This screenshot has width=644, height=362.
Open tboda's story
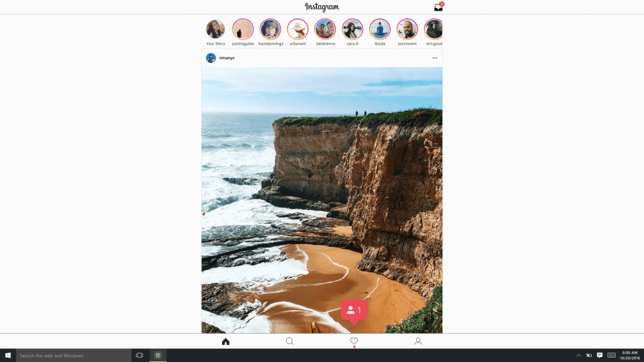380,28
